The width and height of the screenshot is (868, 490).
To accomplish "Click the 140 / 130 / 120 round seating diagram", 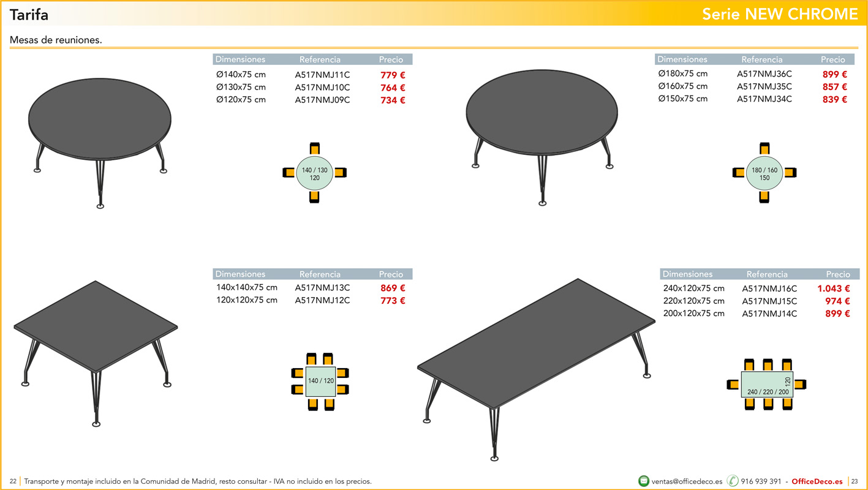I will tap(314, 173).
